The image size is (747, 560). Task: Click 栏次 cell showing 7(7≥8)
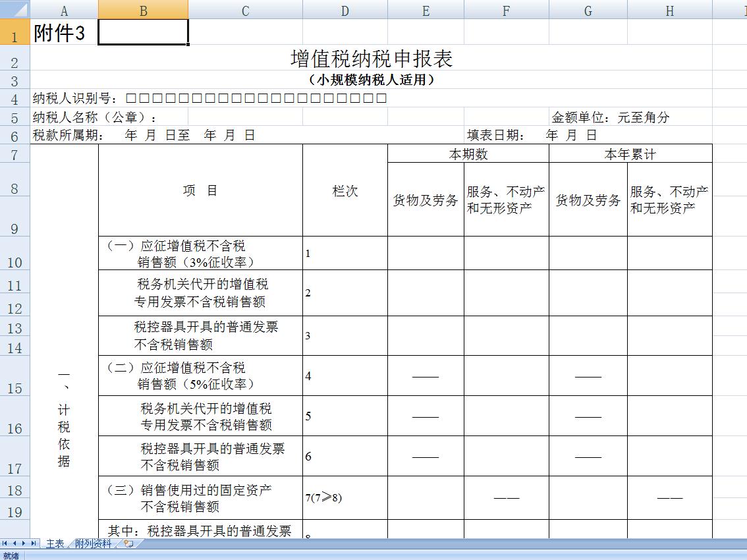[x=345, y=497]
